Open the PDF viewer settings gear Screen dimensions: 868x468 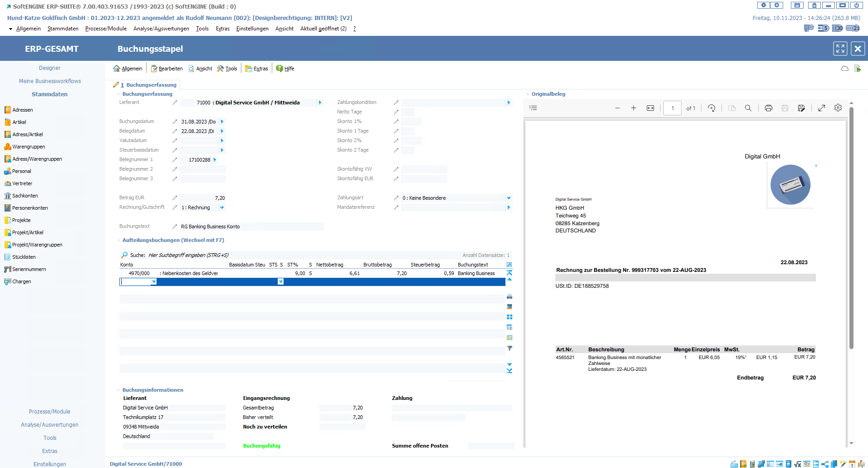pyautogui.click(x=838, y=108)
